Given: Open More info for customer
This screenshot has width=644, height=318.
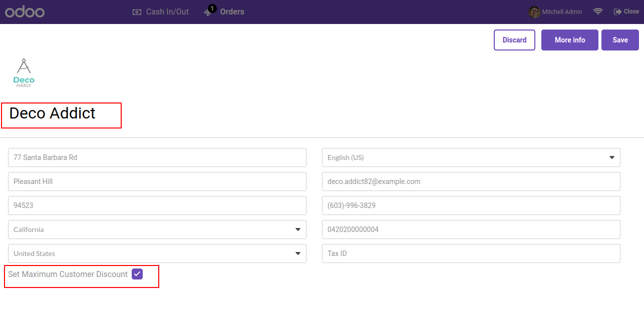Looking at the screenshot, I should click(x=570, y=40).
